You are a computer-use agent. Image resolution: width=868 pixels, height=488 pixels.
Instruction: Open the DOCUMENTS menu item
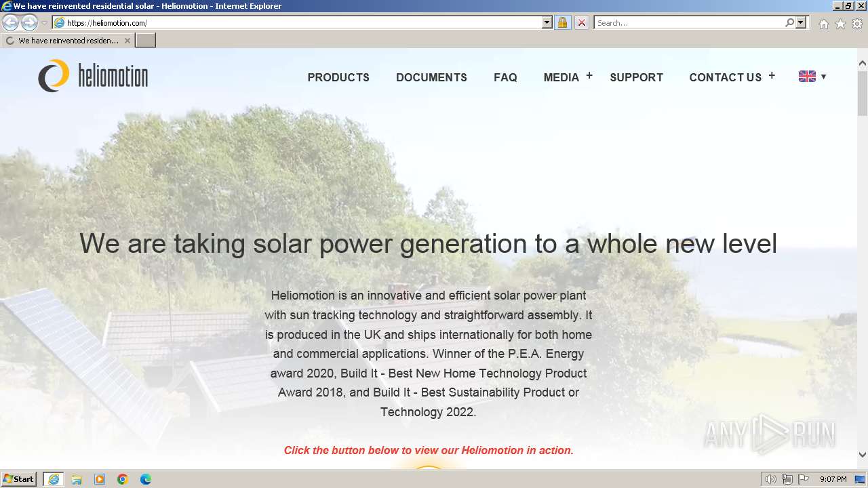(x=431, y=77)
